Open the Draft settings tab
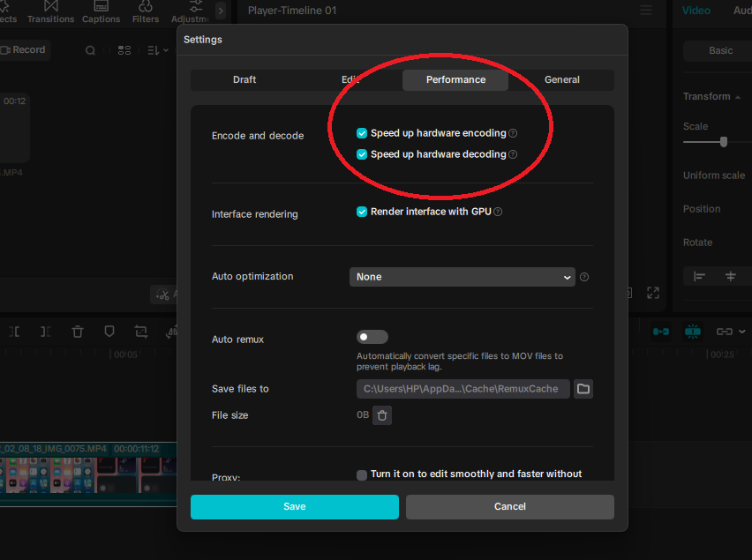 pos(244,80)
